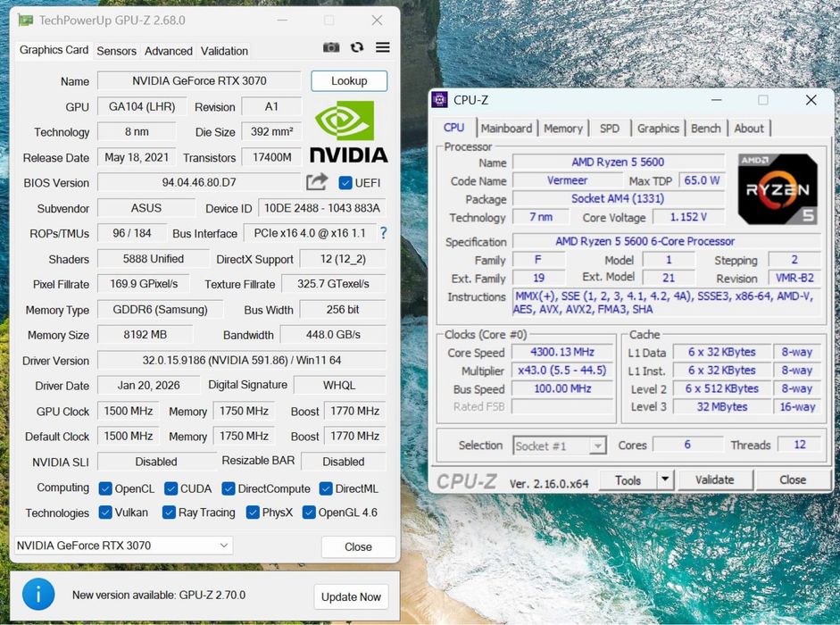Toggle the DirectCompute checkbox
840x625 pixels.
click(229, 488)
